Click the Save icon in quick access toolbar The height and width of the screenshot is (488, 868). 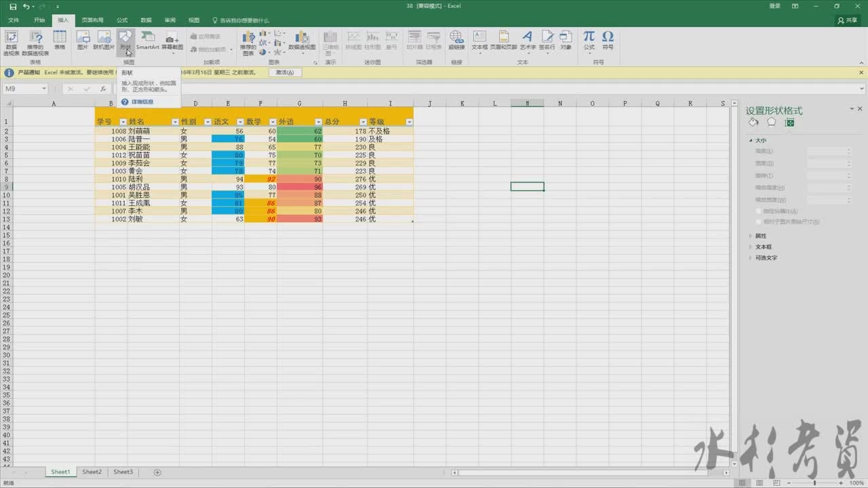13,6
